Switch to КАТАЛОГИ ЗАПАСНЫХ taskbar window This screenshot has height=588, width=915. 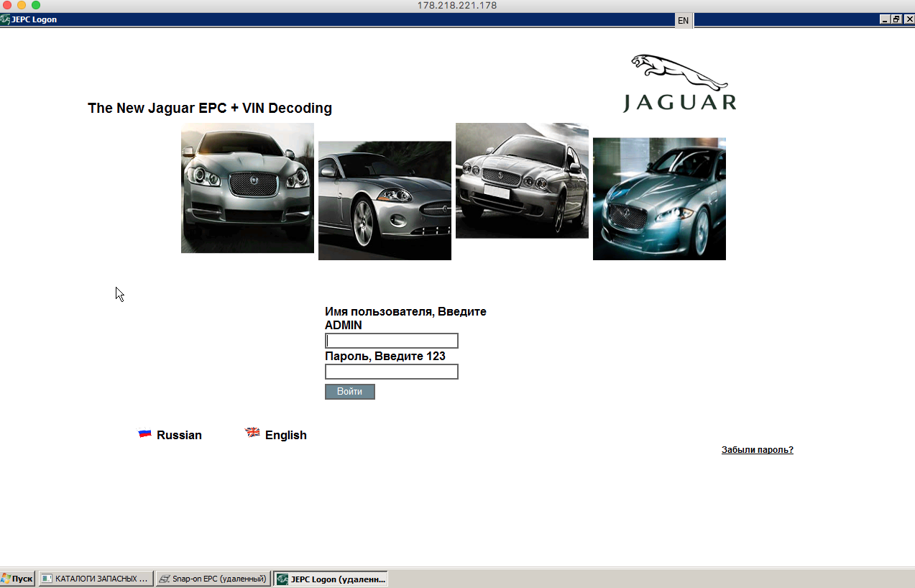[x=96, y=579]
